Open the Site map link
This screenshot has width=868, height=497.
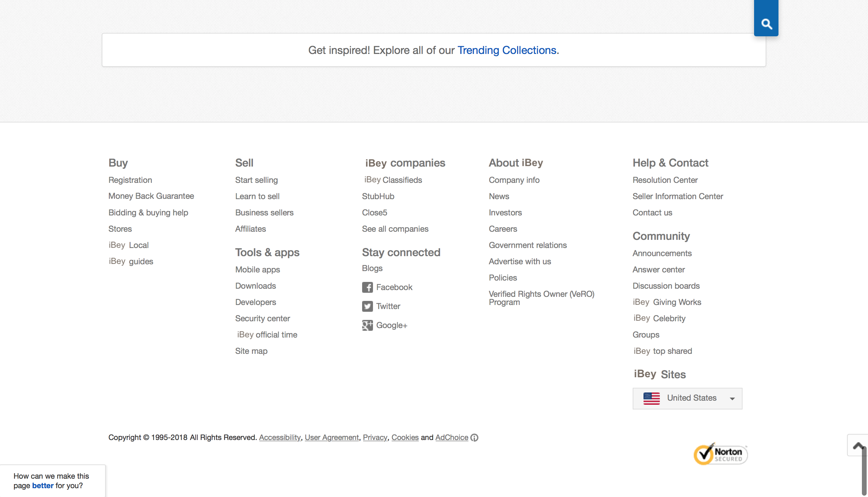pos(251,351)
